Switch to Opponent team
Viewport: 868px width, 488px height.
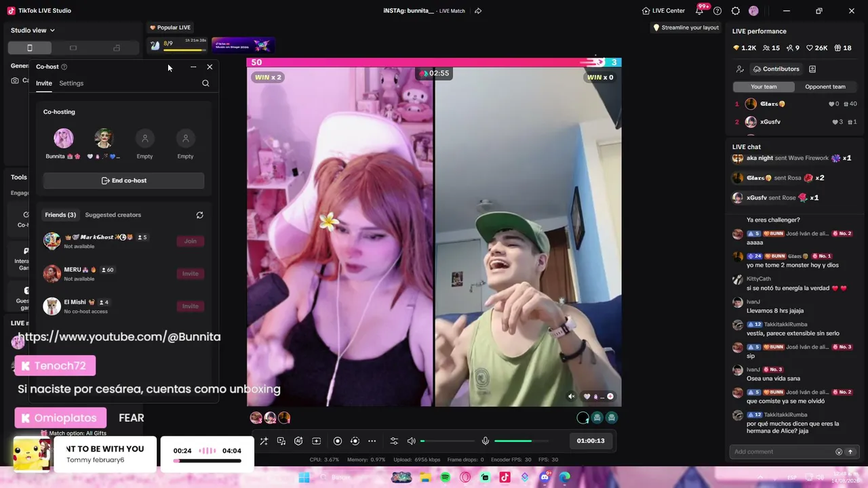point(825,87)
